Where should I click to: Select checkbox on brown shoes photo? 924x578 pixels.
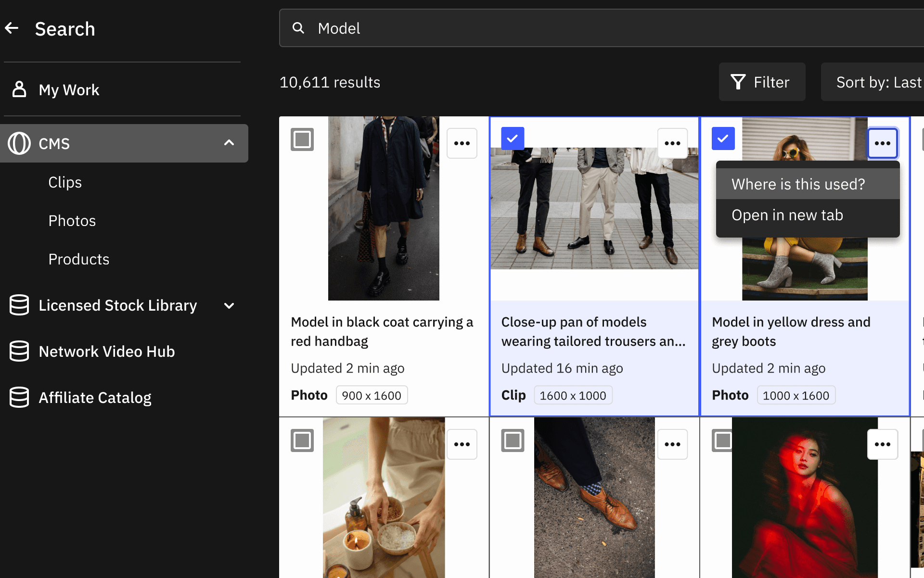(513, 440)
